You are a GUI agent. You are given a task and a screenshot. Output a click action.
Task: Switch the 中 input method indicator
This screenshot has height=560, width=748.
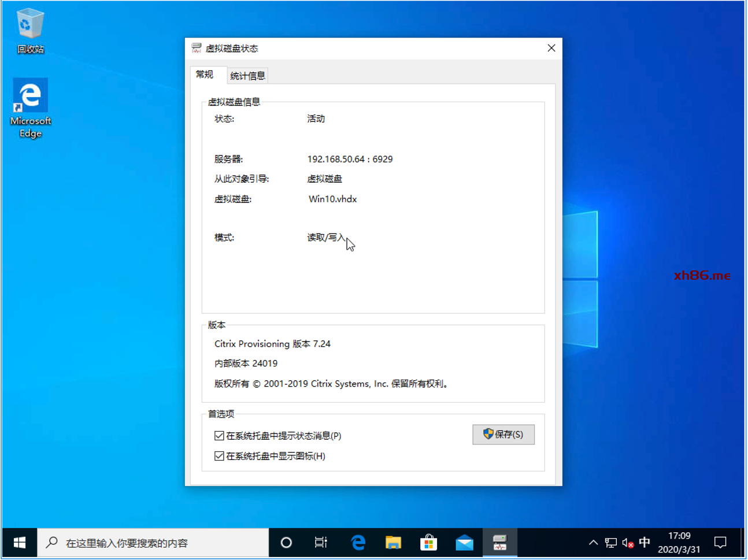pyautogui.click(x=645, y=542)
